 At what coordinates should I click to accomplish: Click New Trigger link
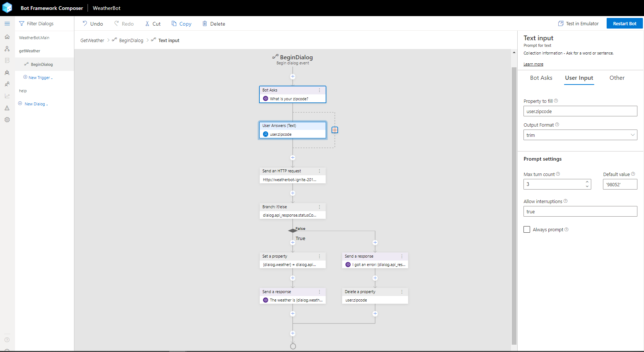coord(38,78)
